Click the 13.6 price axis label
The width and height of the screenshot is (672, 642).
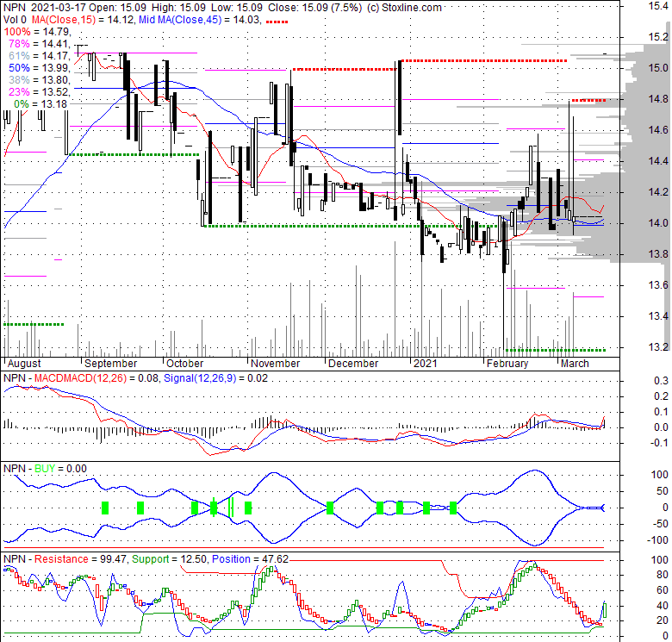(658, 285)
